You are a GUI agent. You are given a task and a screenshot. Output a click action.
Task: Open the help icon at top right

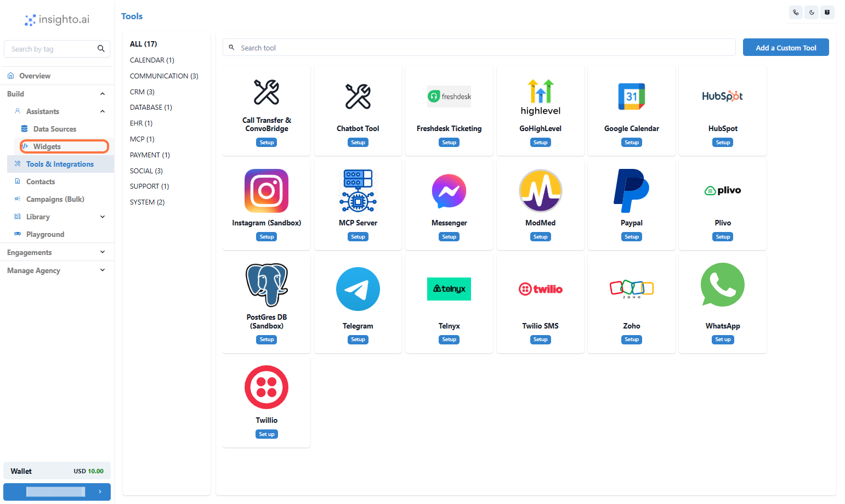tap(827, 12)
